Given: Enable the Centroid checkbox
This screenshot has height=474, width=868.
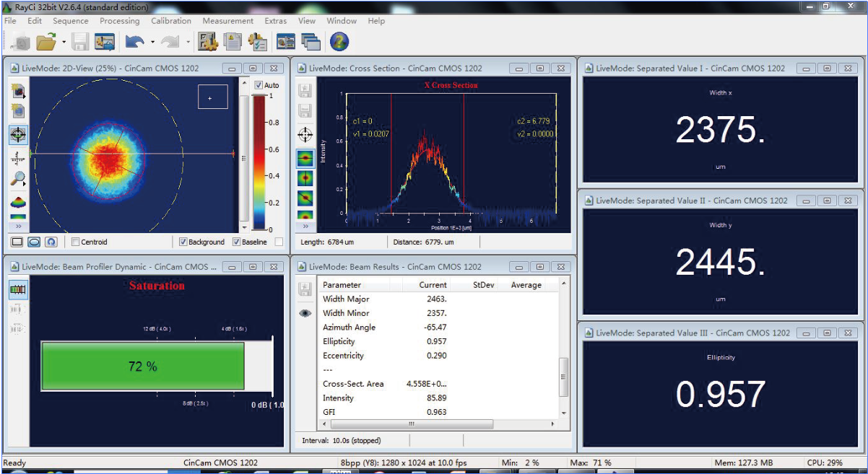Looking at the screenshot, I should [x=75, y=242].
